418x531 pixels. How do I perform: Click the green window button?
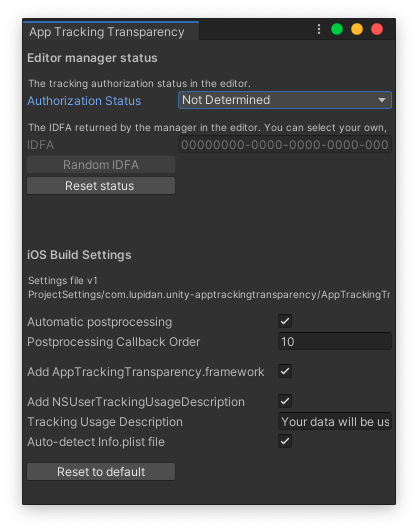[337, 29]
